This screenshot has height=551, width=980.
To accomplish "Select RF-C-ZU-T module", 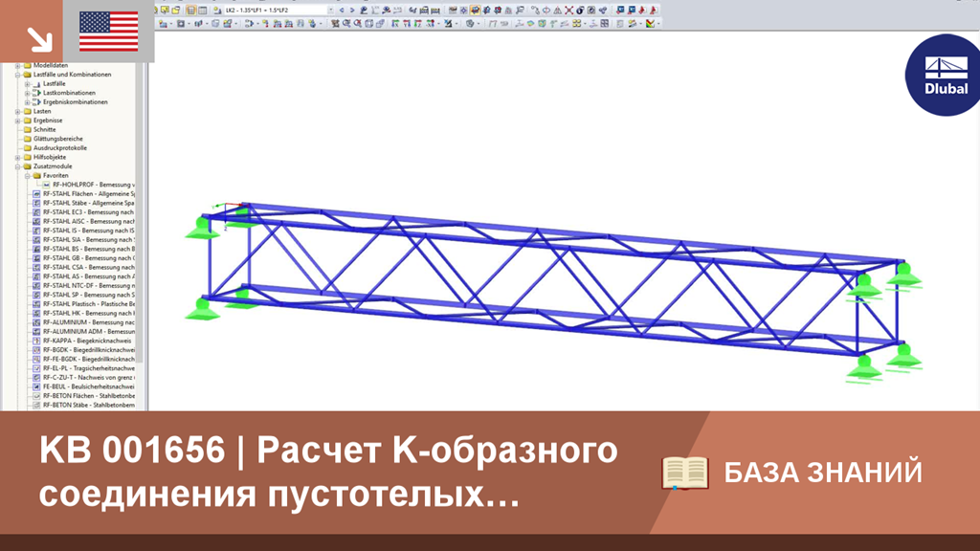I will pyautogui.click(x=88, y=378).
